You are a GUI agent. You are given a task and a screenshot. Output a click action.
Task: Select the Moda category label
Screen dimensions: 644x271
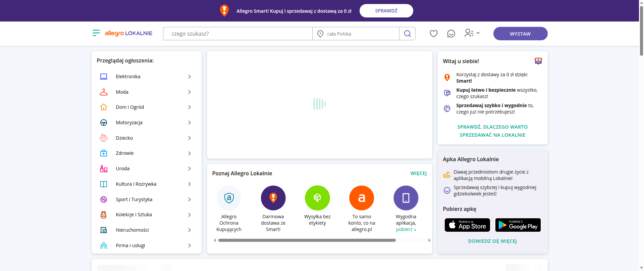pyautogui.click(x=122, y=92)
